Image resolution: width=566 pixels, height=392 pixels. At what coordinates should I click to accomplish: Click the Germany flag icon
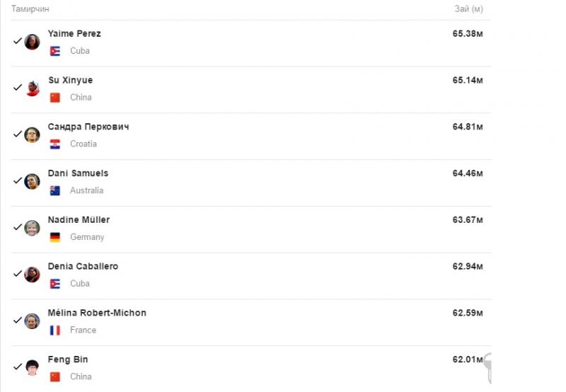(54, 238)
